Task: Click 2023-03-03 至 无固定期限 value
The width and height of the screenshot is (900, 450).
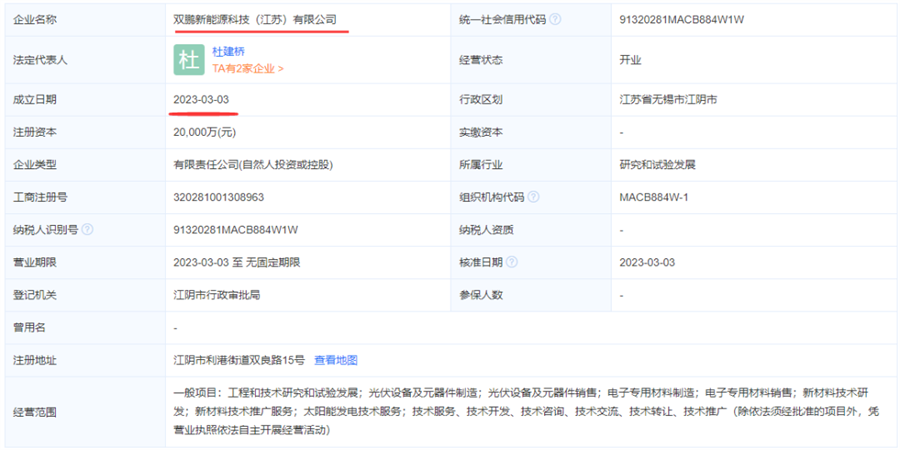Action: pos(236,263)
